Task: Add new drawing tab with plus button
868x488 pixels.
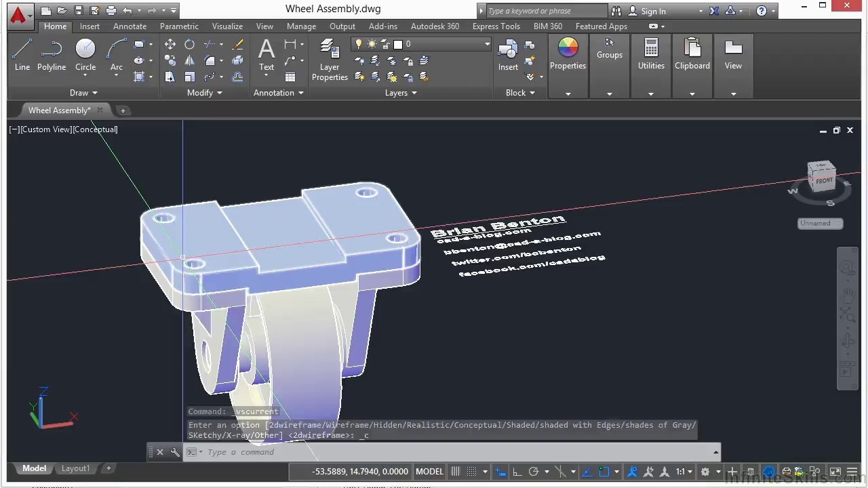Action: tap(123, 110)
